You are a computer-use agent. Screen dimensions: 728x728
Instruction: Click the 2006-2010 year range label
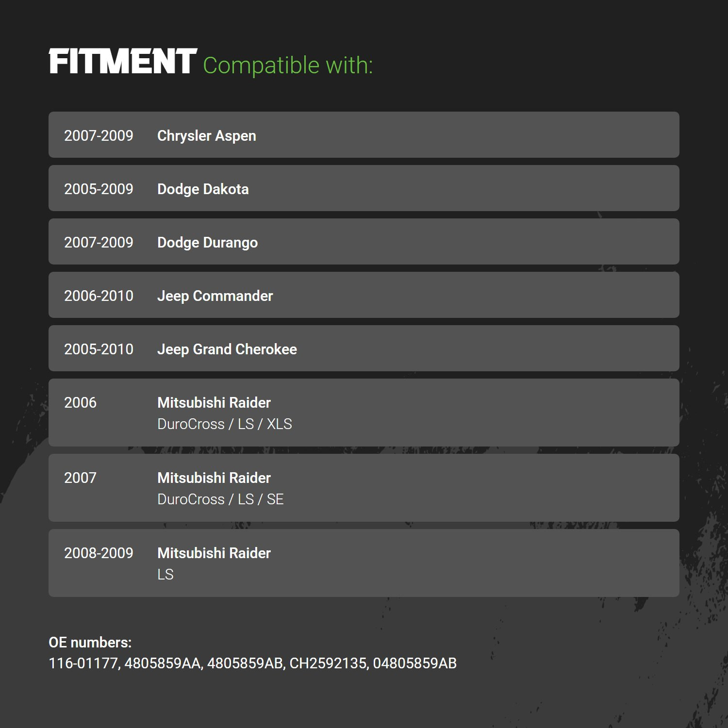pos(99,296)
